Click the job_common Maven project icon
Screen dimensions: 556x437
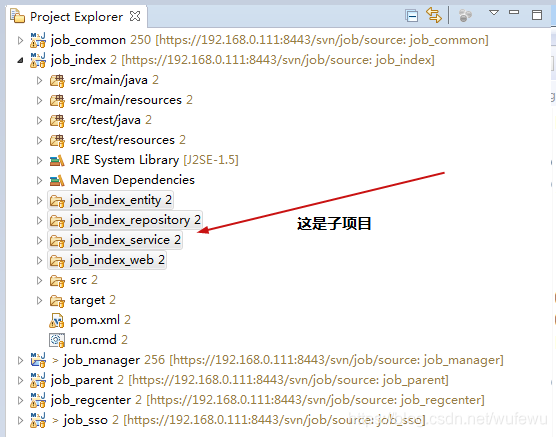click(38, 40)
